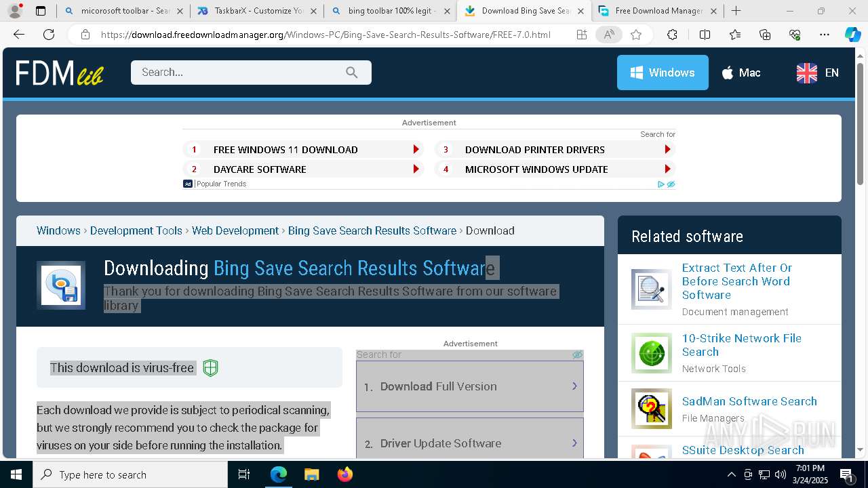
Task: Open notification center on taskbar
Action: click(847, 474)
